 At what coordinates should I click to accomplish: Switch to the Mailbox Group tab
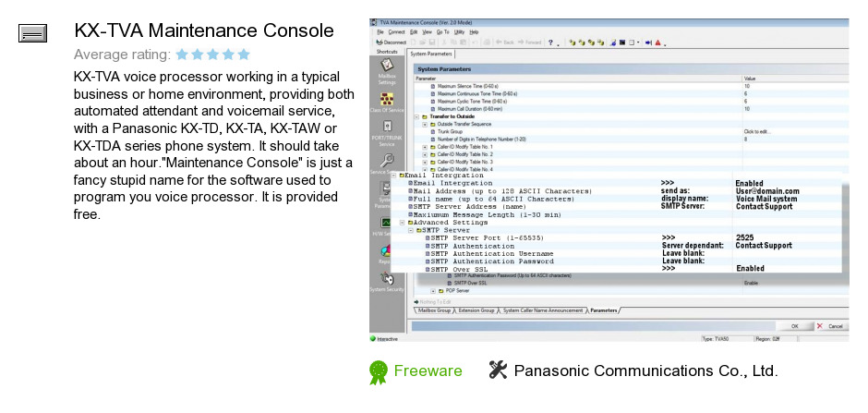[x=433, y=310]
